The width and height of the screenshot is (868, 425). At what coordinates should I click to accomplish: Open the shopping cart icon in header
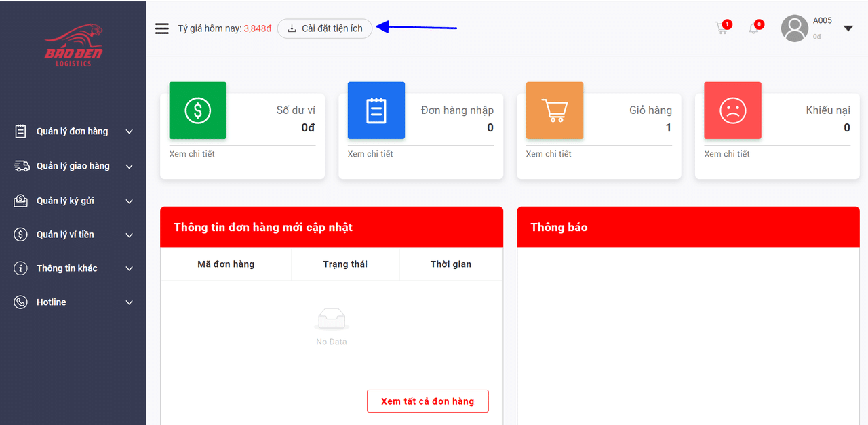pyautogui.click(x=722, y=28)
